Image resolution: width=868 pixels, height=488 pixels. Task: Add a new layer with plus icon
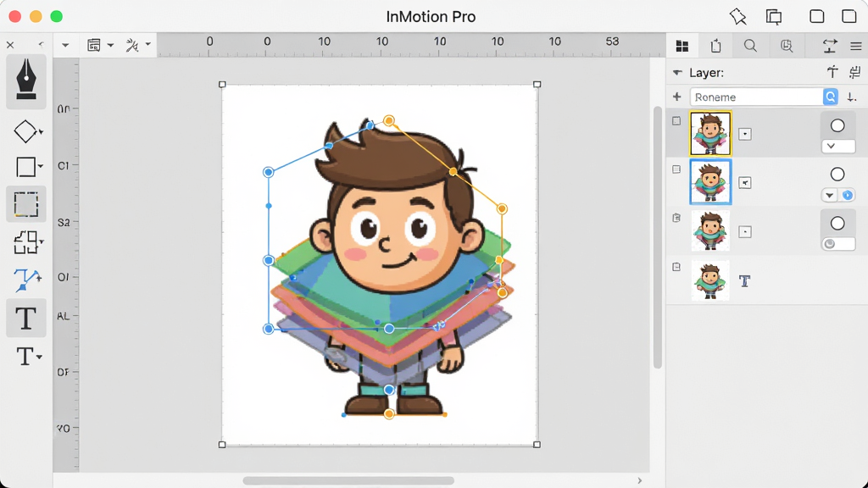[677, 97]
